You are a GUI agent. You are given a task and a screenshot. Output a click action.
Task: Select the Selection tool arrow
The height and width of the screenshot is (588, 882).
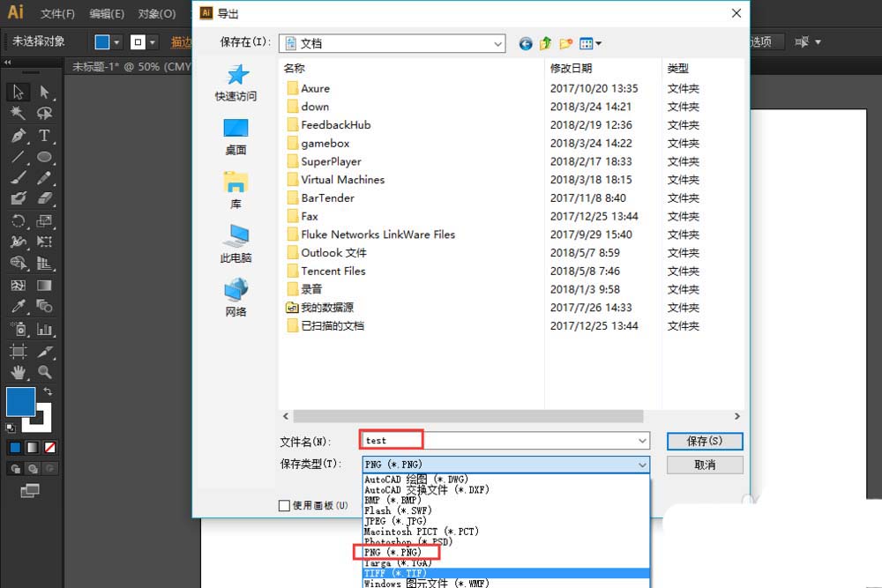click(x=18, y=91)
